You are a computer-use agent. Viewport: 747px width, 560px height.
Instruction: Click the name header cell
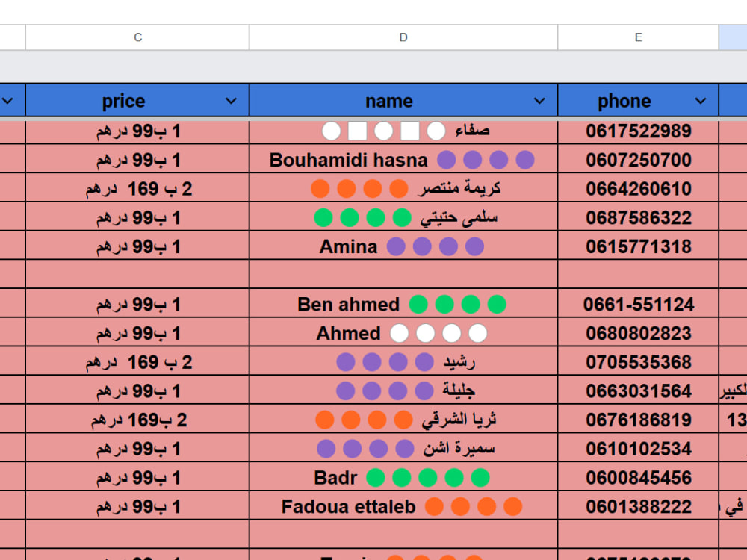[403, 101]
